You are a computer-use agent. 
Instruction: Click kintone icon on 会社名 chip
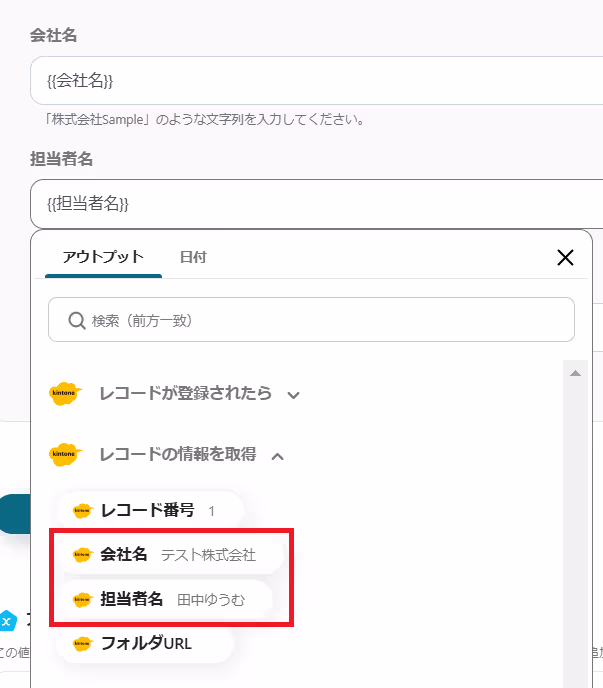point(82,555)
